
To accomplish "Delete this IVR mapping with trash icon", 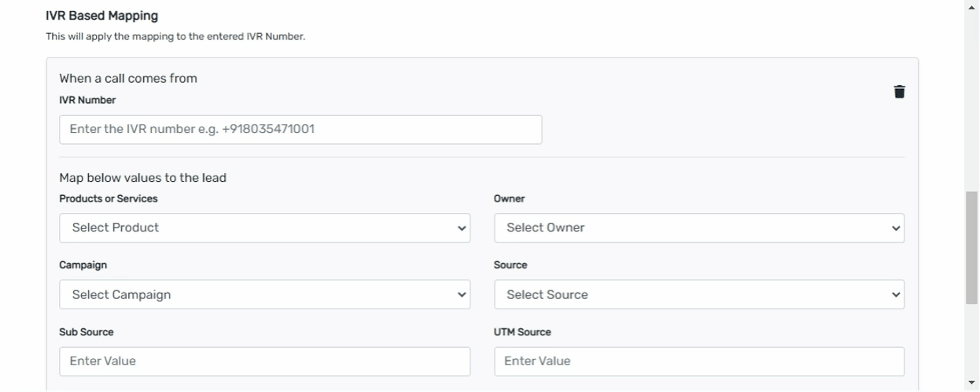I will [899, 92].
